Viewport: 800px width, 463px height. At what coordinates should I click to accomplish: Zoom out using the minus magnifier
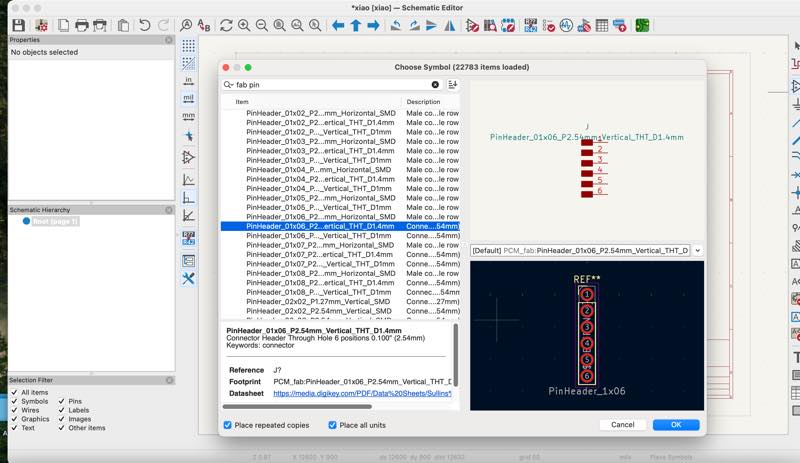pyautogui.click(x=262, y=25)
